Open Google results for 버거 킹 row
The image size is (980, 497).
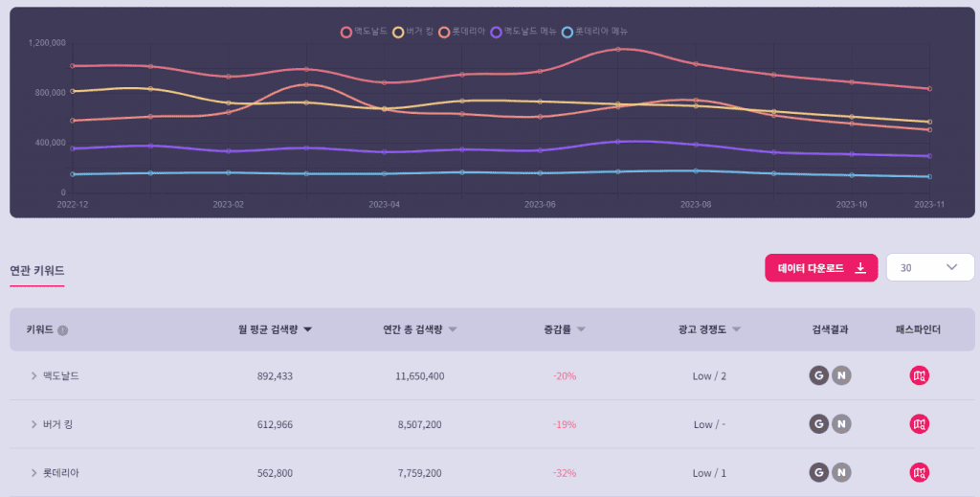819,424
